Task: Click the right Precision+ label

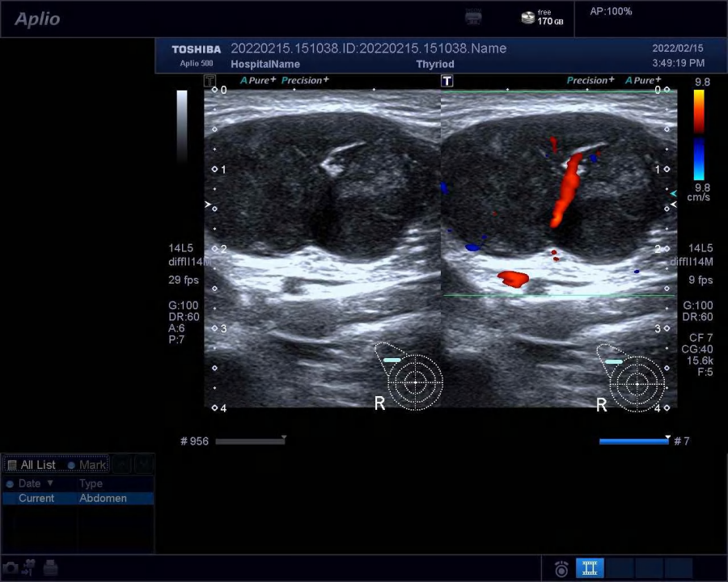Action: pyautogui.click(x=590, y=80)
